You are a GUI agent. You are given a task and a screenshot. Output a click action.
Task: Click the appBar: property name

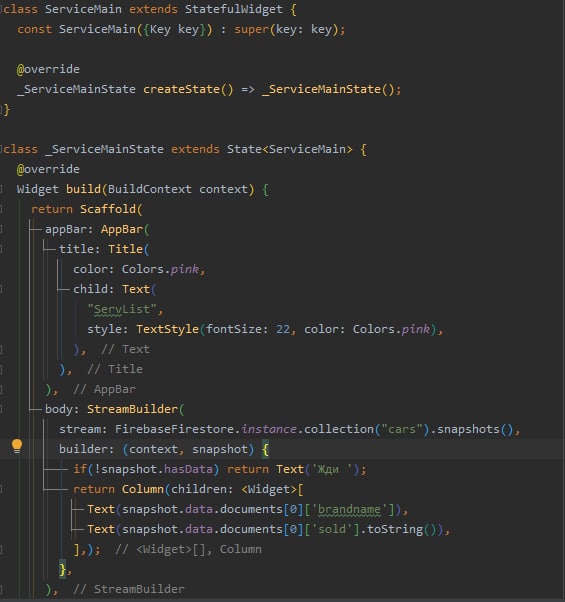click(69, 229)
